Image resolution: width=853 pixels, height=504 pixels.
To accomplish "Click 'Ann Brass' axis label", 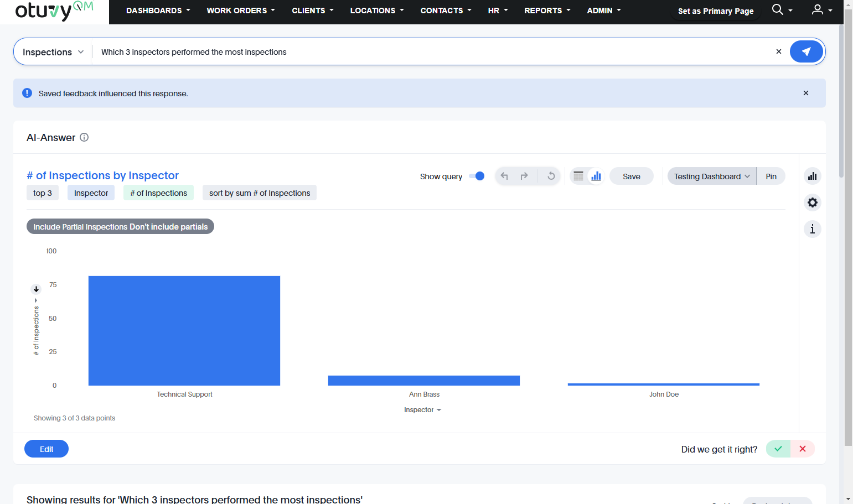I will 424,394.
